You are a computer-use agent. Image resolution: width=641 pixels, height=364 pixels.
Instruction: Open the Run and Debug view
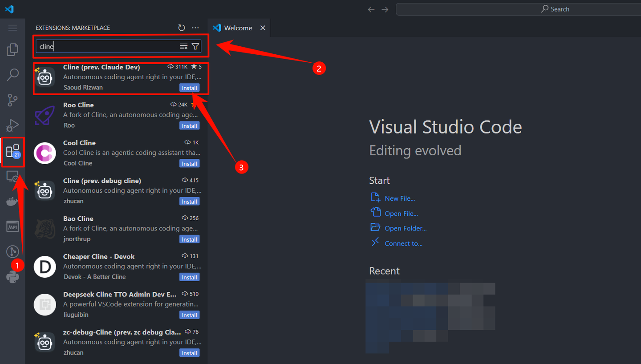pos(12,126)
